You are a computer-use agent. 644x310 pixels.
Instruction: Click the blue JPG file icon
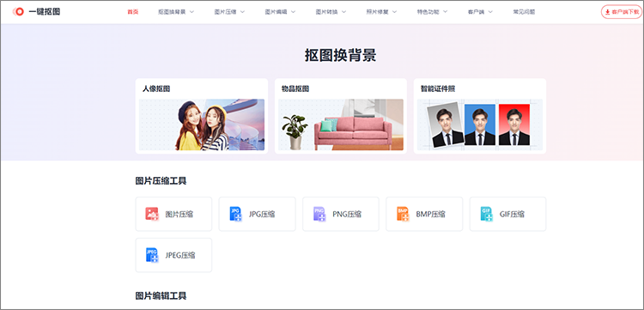tap(235, 214)
